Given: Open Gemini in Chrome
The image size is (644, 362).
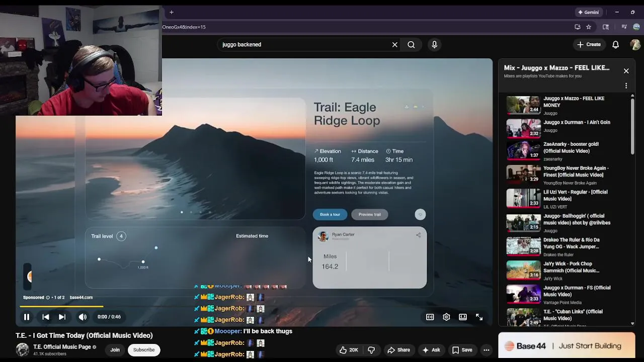Looking at the screenshot, I should [x=589, y=12].
